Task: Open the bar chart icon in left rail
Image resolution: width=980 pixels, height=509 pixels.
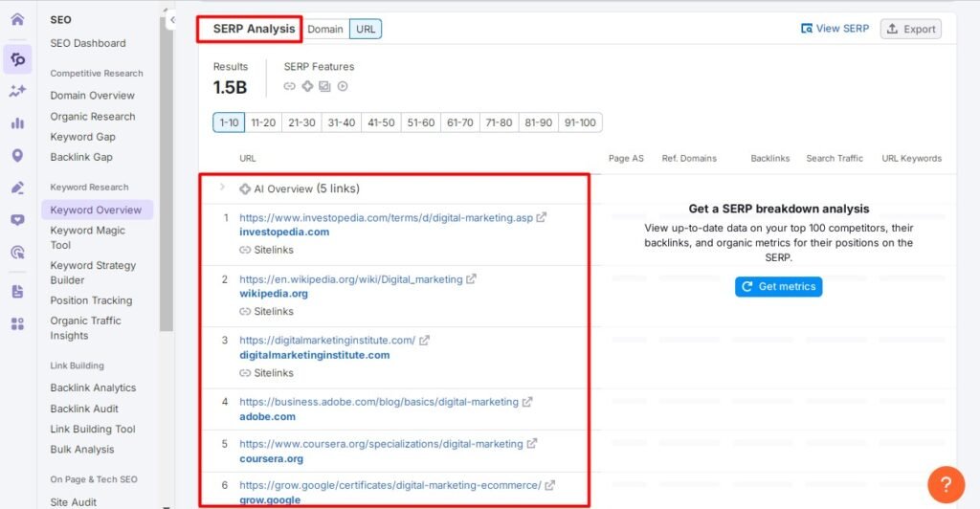Action: click(17, 123)
